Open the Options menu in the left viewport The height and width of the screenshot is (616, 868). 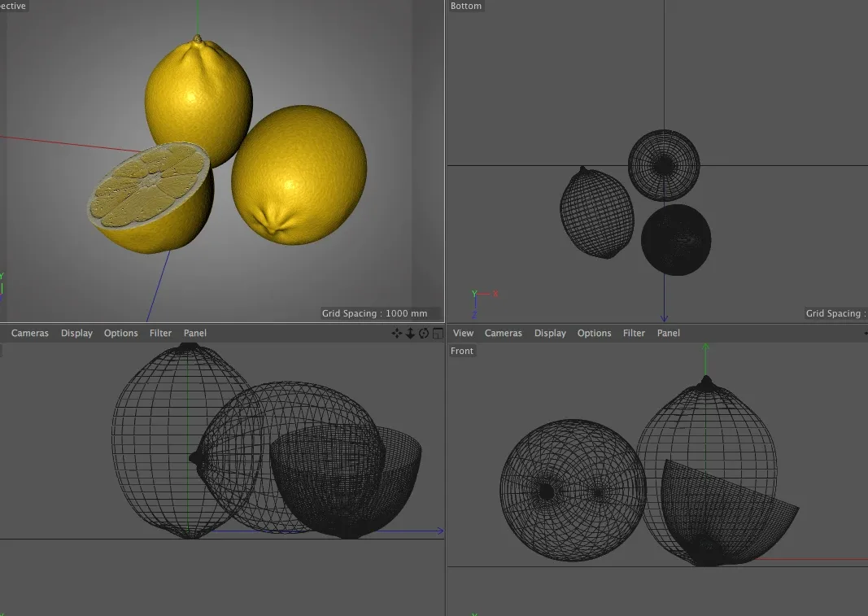(x=120, y=333)
